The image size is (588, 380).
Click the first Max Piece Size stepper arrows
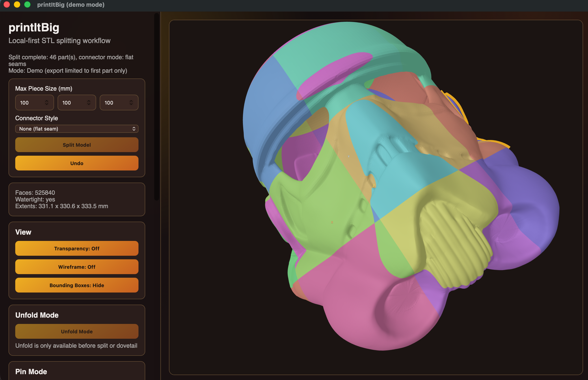point(47,102)
